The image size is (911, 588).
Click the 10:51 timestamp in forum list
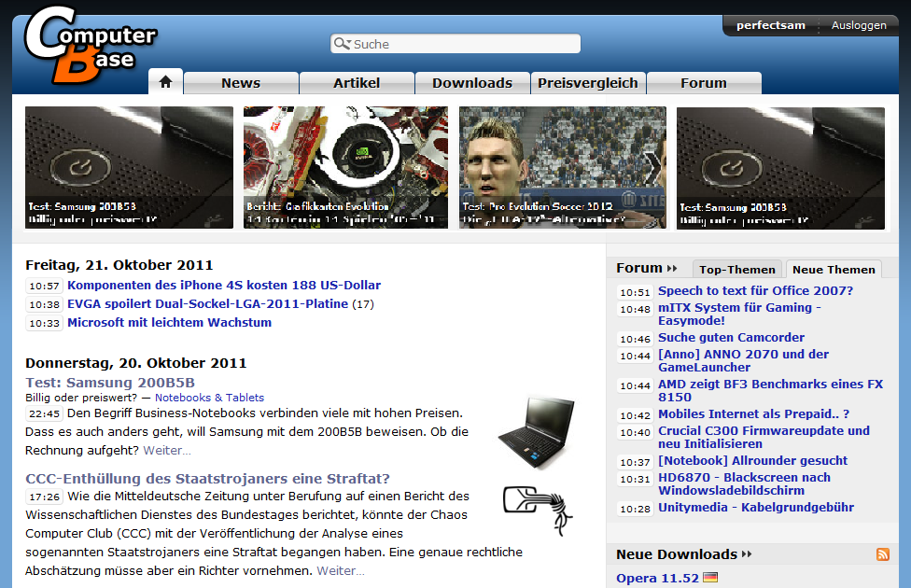pyautogui.click(x=635, y=292)
